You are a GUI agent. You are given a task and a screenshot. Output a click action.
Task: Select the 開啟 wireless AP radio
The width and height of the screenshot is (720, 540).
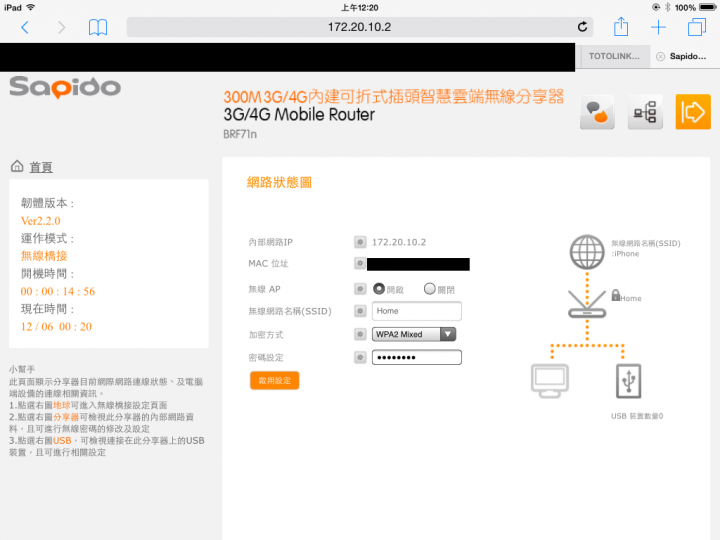379,289
